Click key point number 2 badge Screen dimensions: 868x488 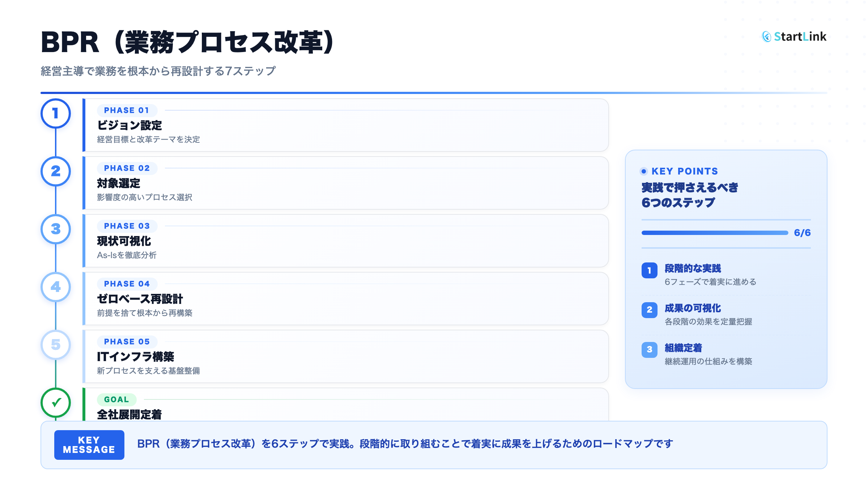(x=649, y=310)
